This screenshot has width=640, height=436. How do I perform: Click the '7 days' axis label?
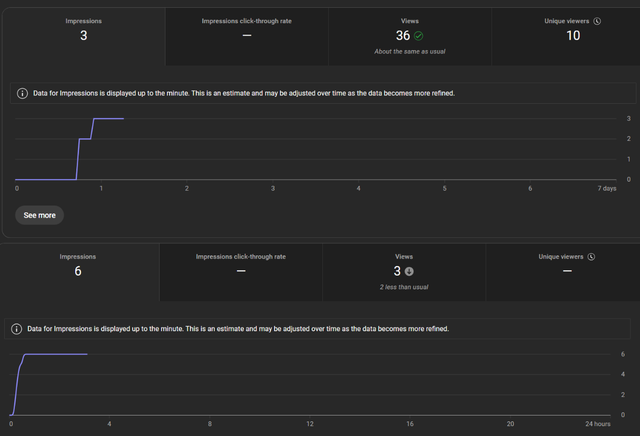point(607,188)
